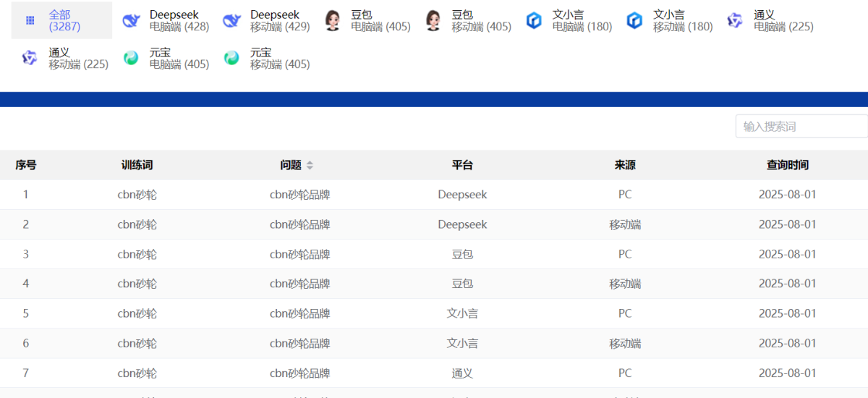Click the 元宝 移动端 green icon

[x=231, y=58]
